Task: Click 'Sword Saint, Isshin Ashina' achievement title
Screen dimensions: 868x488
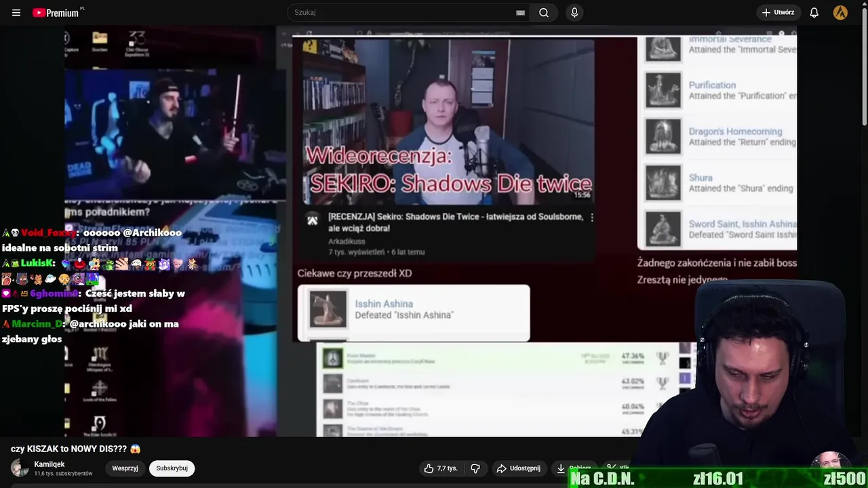Action: [x=743, y=224]
